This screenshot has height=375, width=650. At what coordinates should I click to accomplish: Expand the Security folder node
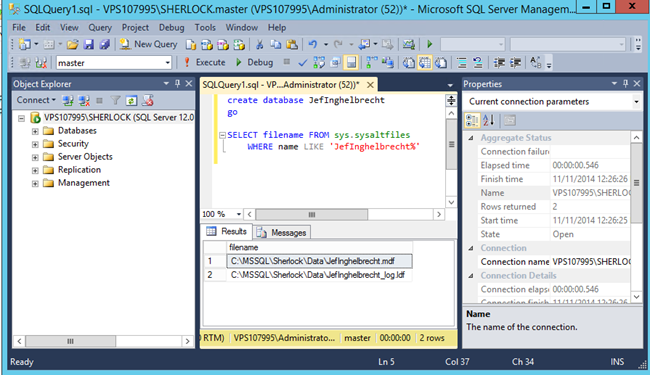click(x=35, y=144)
